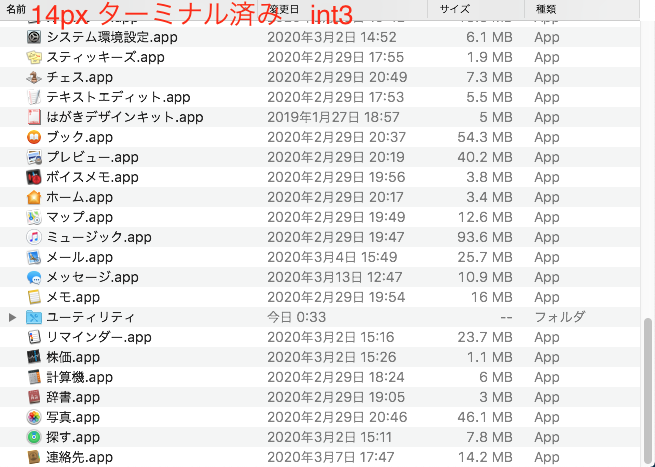
Task: Click the リマインダー.app icon
Action: (x=34, y=337)
